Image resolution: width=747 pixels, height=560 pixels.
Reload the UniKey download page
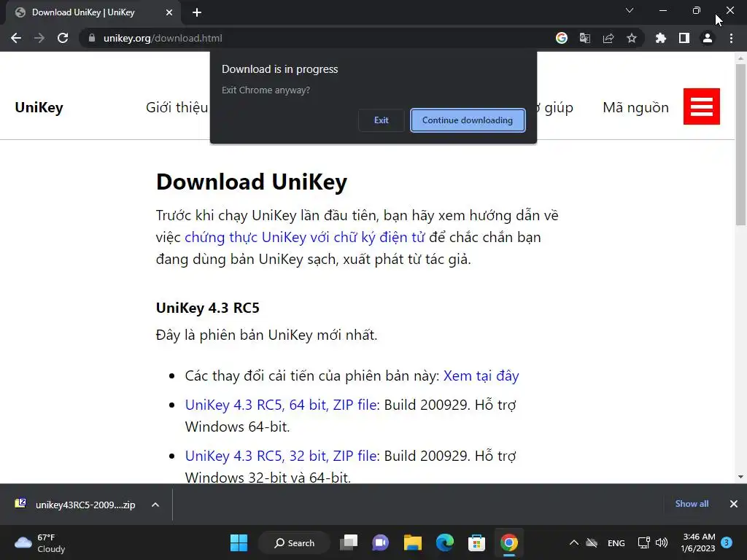pos(63,38)
